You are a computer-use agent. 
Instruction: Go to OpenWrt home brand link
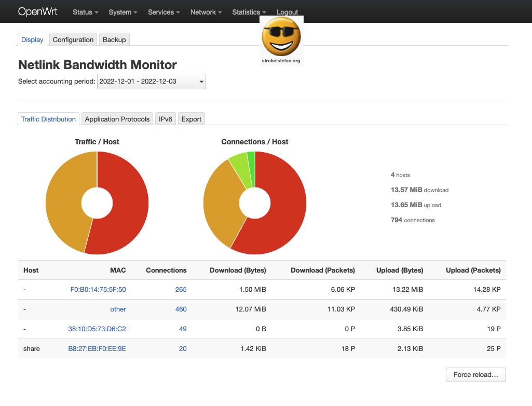click(38, 11)
